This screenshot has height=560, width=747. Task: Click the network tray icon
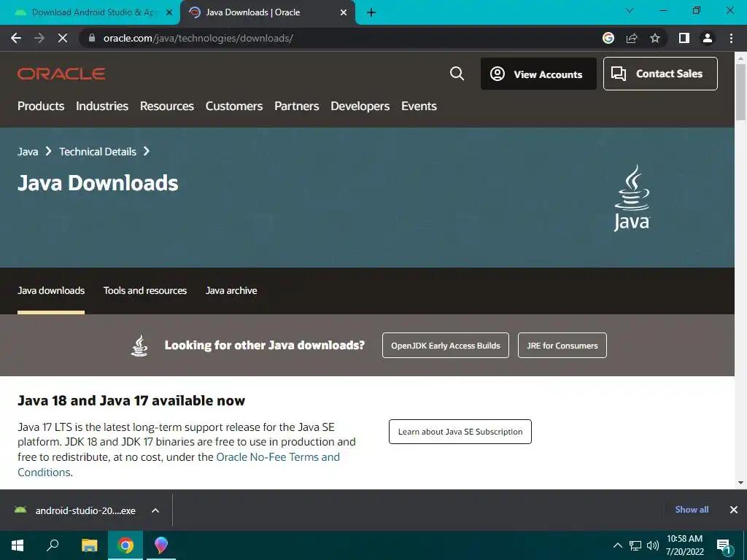pyautogui.click(x=635, y=545)
